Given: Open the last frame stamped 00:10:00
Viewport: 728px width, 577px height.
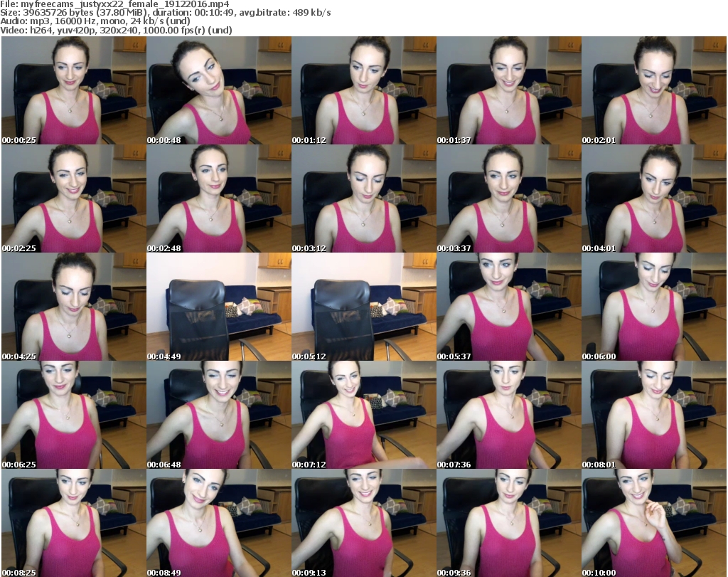Looking at the screenshot, I should coord(654,523).
